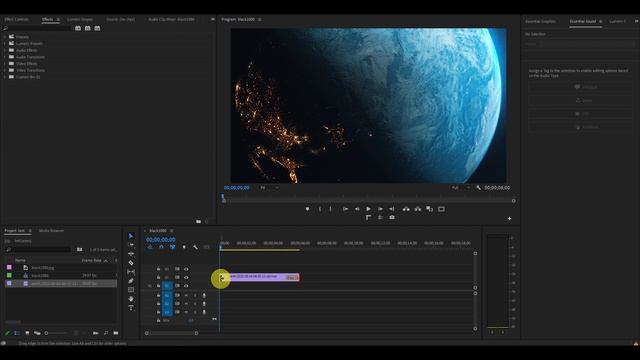Switch Project panel to List view

(x=17, y=333)
